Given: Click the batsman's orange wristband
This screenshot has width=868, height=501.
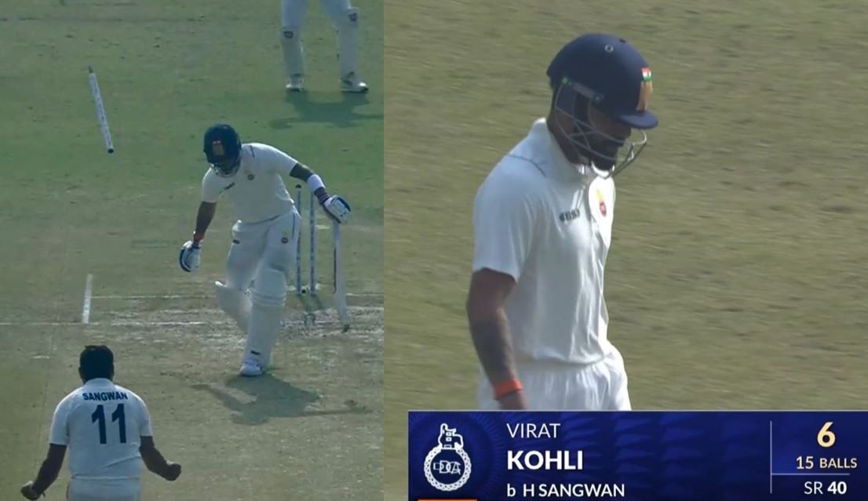Looking at the screenshot, I should [508, 389].
